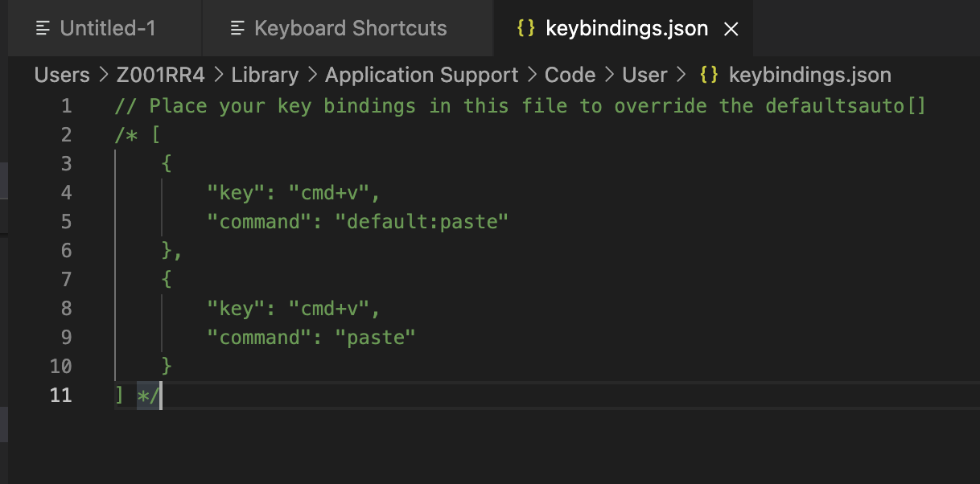
Task: Open the User breadcrumb item
Action: [644, 74]
